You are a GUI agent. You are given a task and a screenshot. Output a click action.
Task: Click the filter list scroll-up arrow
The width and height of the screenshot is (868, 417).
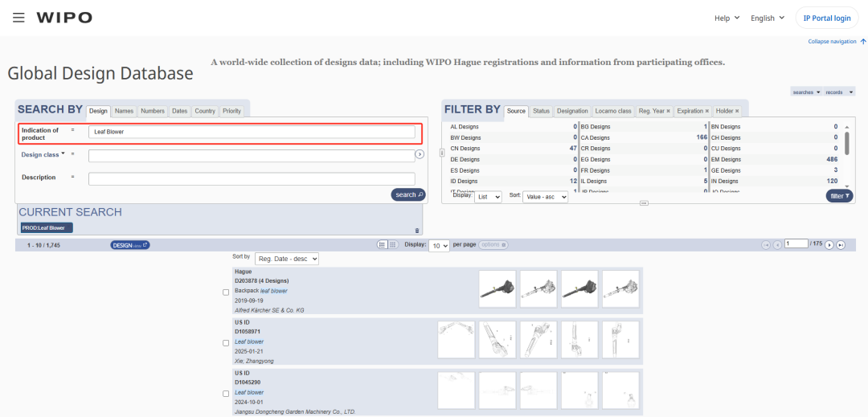click(x=847, y=127)
